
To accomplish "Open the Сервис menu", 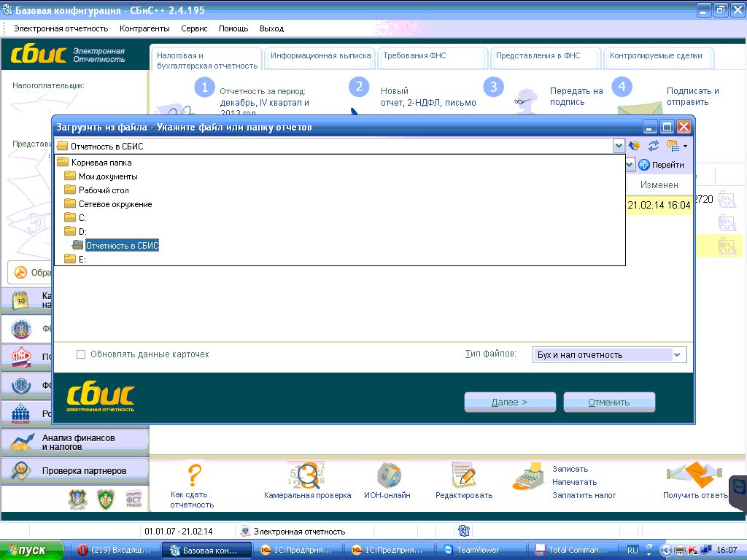I will click(194, 28).
